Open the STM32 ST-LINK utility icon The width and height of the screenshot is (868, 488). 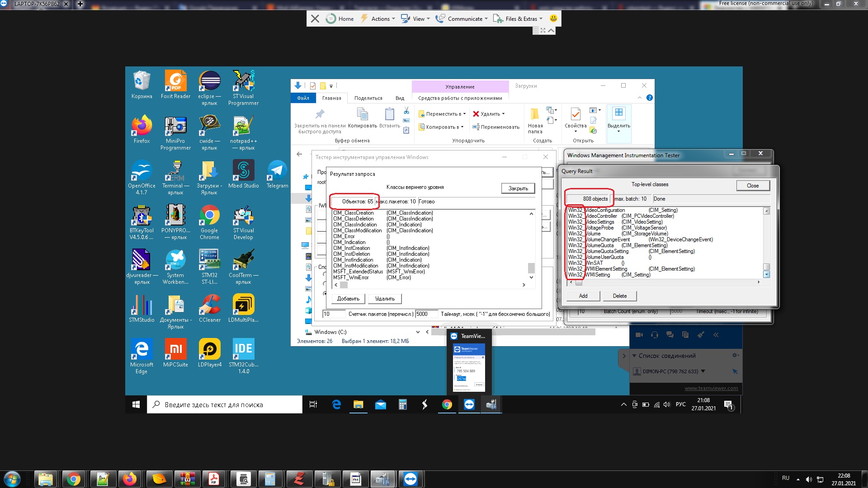(x=209, y=267)
